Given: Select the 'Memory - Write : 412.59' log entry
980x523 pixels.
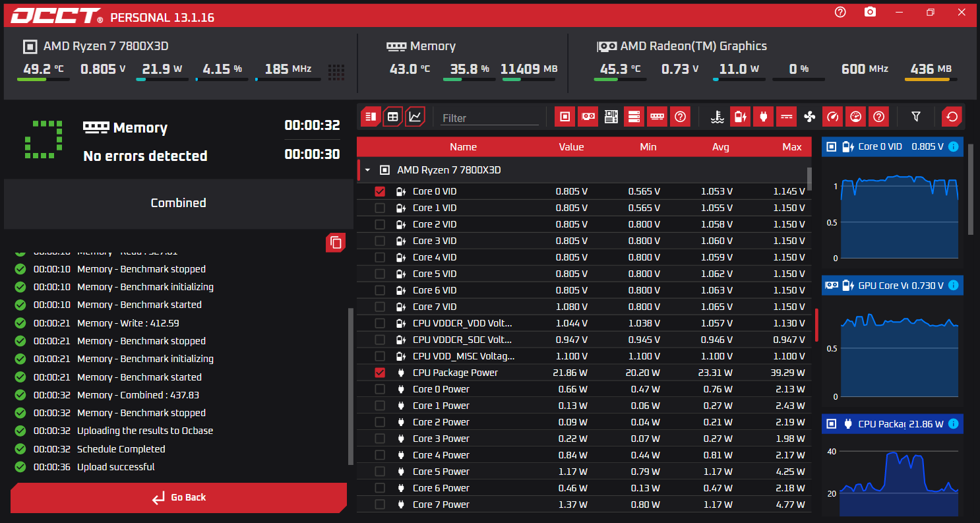Looking at the screenshot, I should pos(128,323).
